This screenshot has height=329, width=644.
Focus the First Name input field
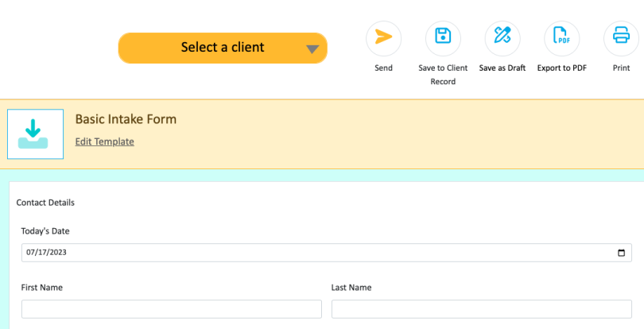[172, 309]
